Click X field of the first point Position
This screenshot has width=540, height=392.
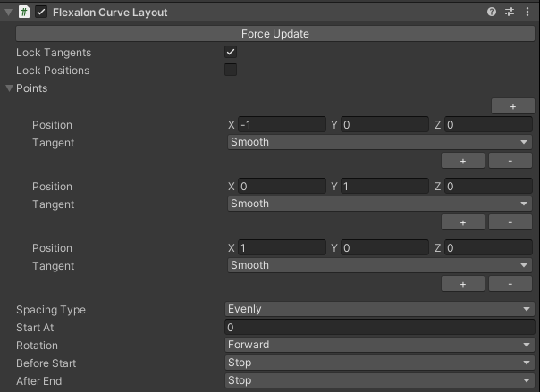[282, 124]
